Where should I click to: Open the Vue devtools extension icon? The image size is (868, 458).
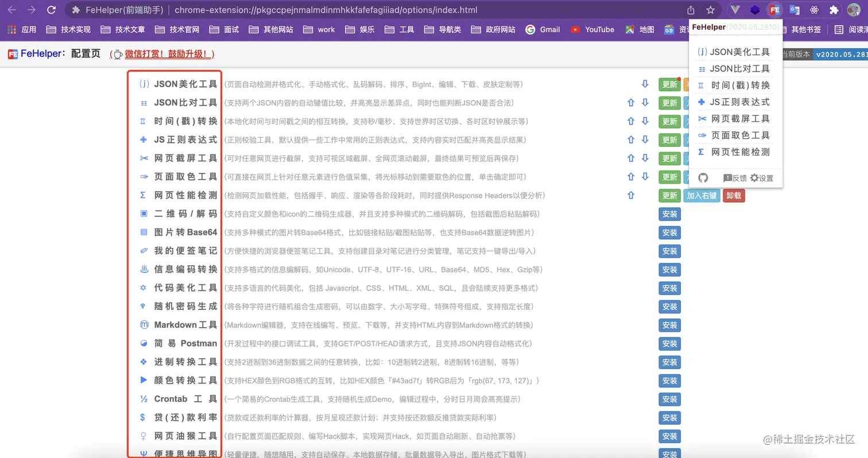(x=735, y=10)
